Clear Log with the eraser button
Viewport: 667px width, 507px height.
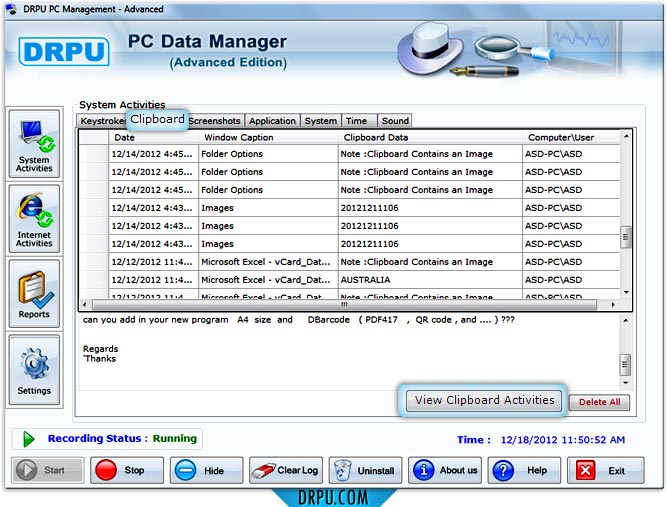pyautogui.click(x=285, y=470)
